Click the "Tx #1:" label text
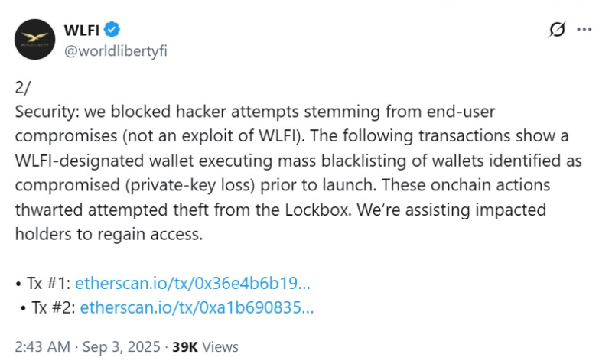Screen dimensions: 612x364 coord(47,283)
